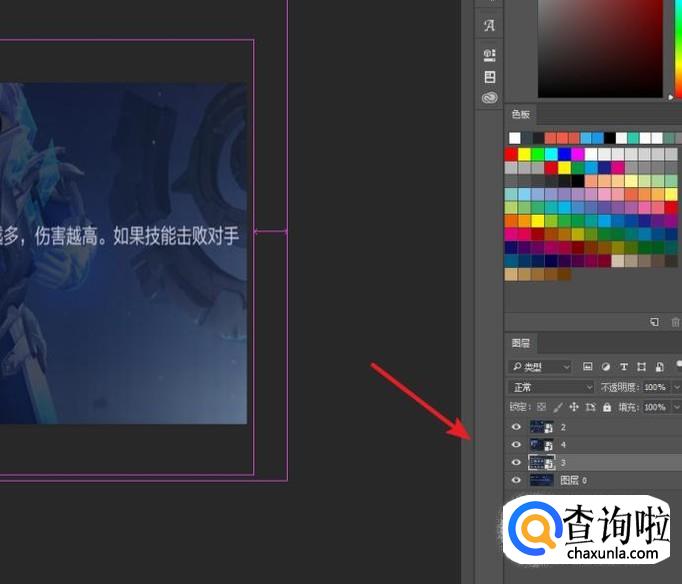Select layer 2 thumbnail
Viewport: 682px width, 584px height.
pos(542,427)
